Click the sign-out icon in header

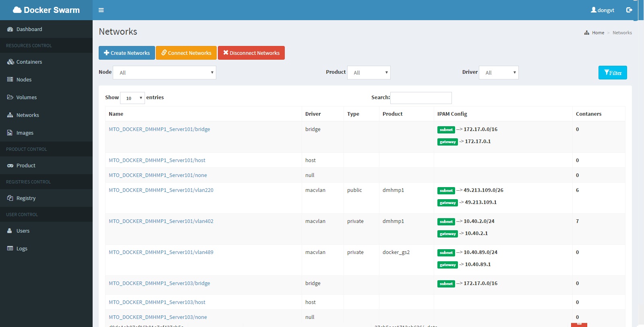point(629,10)
